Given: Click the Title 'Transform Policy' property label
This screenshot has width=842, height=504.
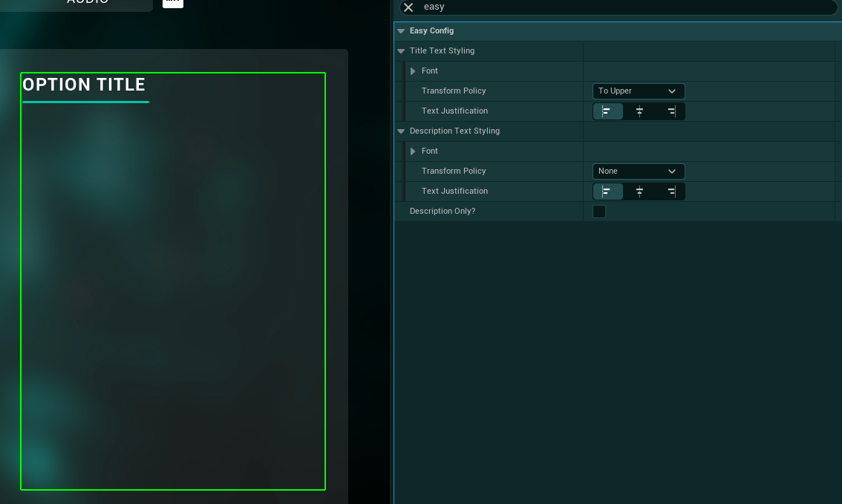Looking at the screenshot, I should click(454, 91).
